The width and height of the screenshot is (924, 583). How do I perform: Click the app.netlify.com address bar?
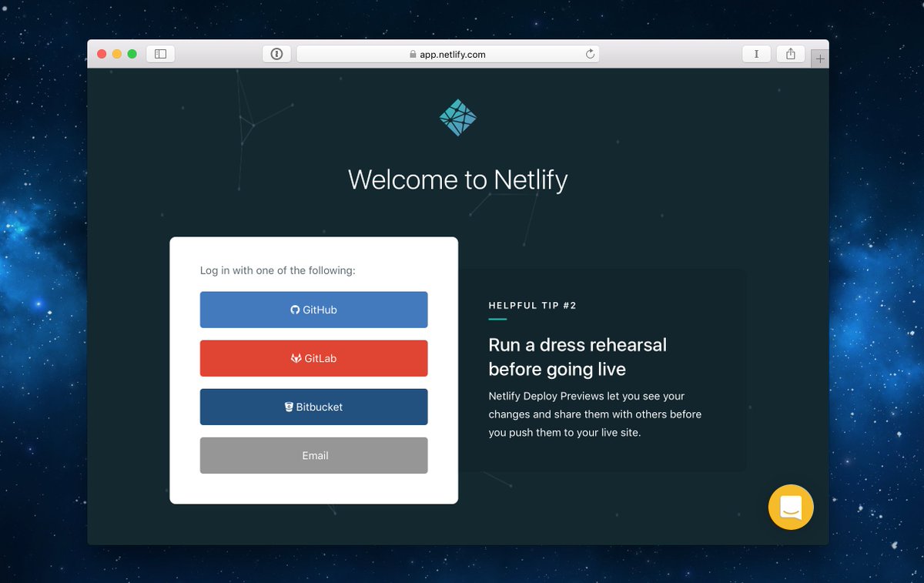(x=447, y=54)
